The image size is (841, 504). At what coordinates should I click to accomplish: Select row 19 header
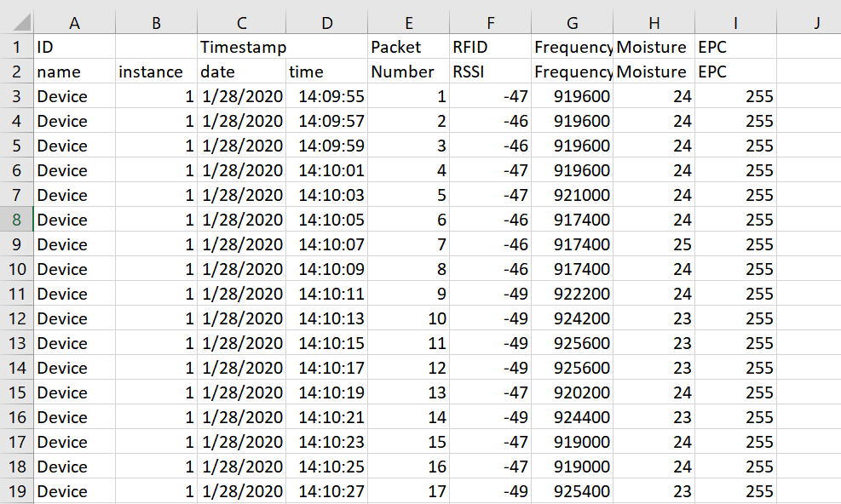17,490
